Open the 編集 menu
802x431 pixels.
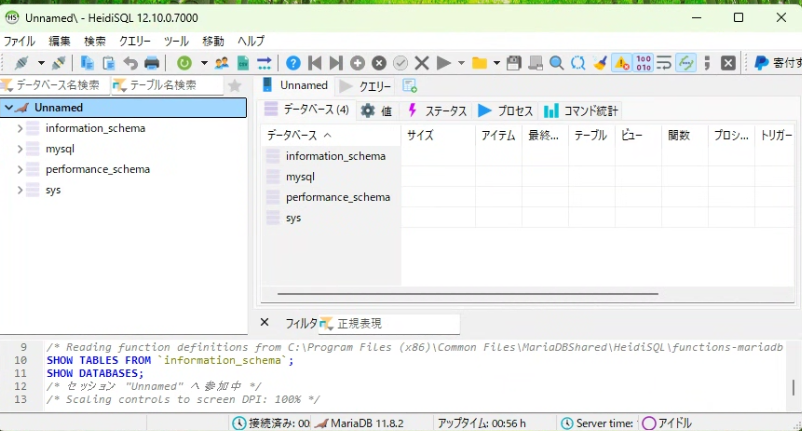(x=59, y=41)
